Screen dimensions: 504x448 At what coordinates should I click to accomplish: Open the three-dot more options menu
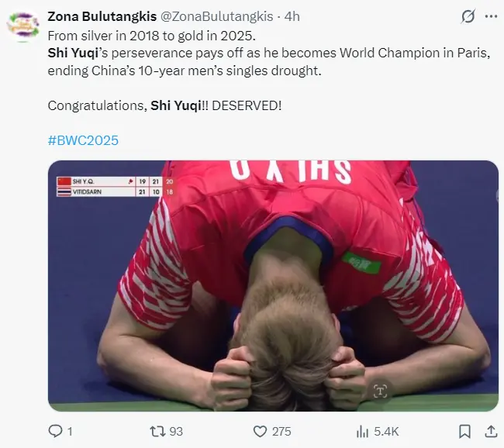coord(491,16)
